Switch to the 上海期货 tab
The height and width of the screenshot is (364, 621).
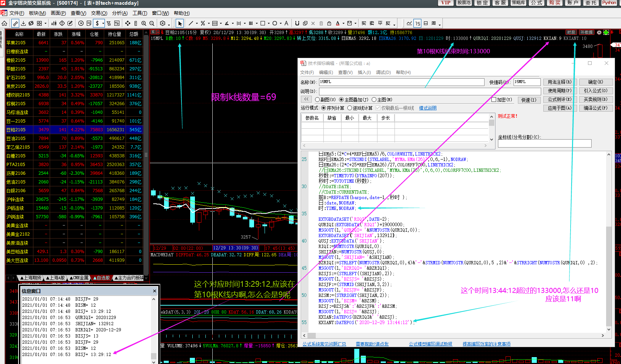click(x=31, y=278)
